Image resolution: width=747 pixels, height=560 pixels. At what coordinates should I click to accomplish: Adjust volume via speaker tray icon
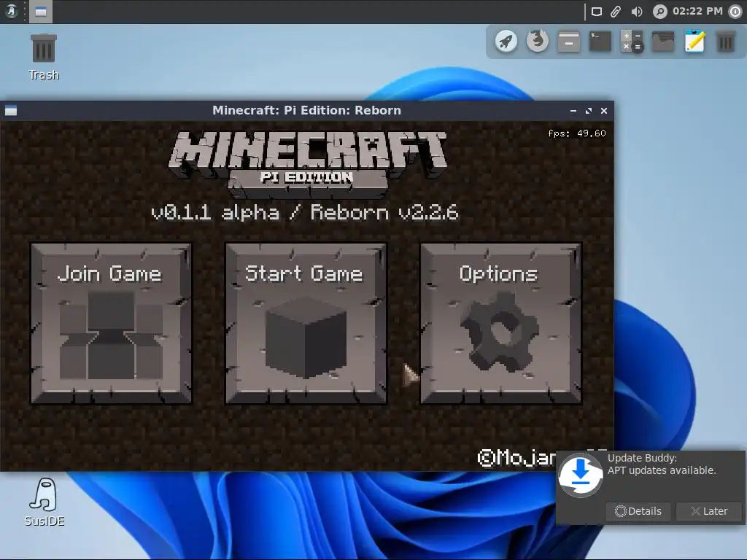(637, 12)
